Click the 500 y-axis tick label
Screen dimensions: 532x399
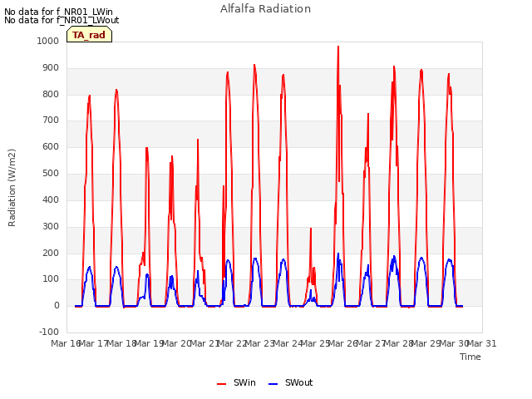51,173
